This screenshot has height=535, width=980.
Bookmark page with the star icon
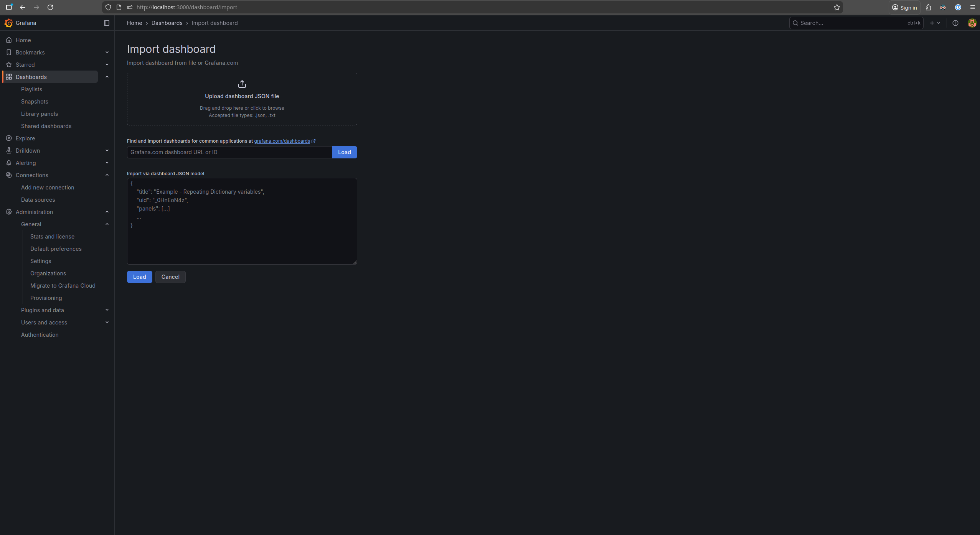click(x=836, y=7)
